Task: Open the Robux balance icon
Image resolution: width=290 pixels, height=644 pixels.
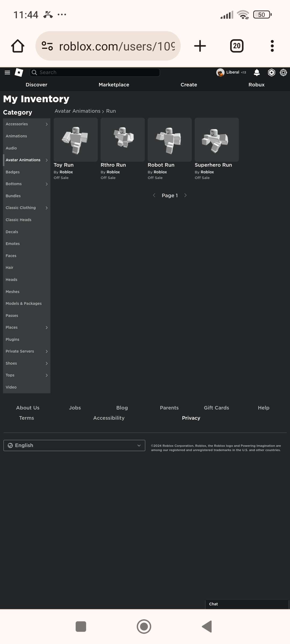Action: tap(271, 72)
